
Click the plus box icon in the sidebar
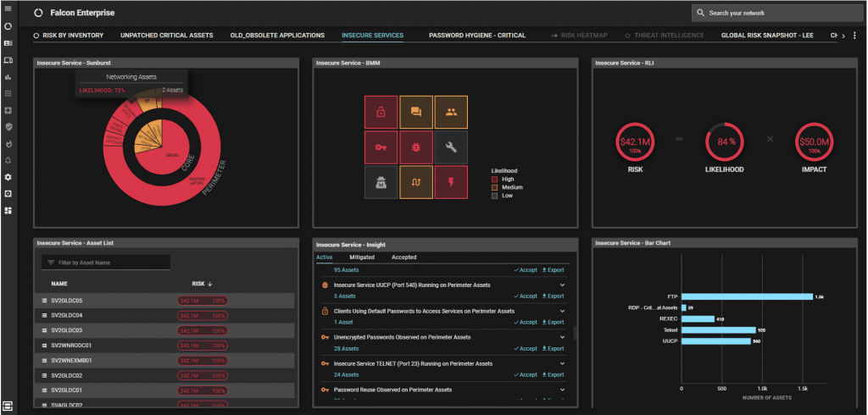pos(8,110)
